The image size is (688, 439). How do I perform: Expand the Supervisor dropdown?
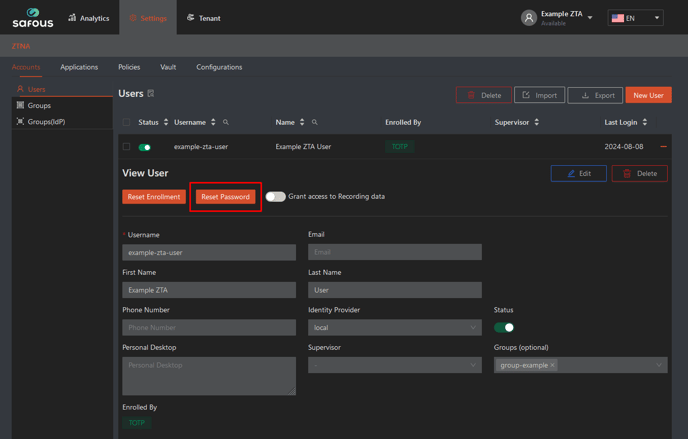click(394, 365)
